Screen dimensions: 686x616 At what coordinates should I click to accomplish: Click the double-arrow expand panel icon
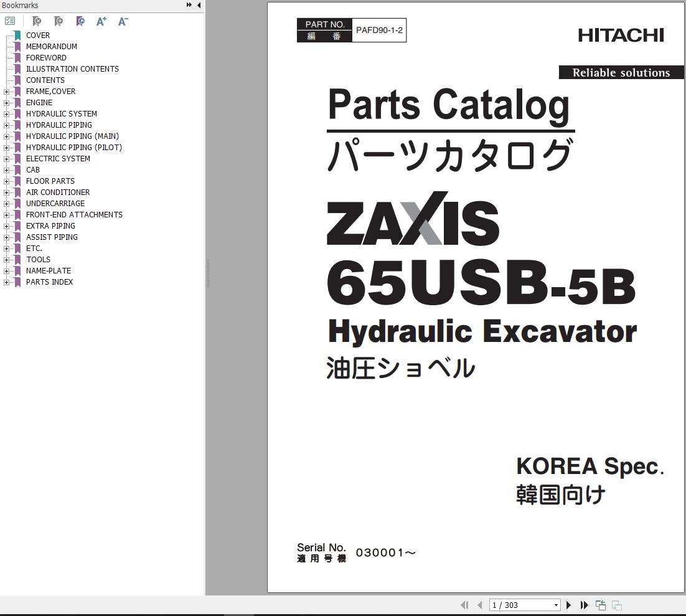[189, 5]
